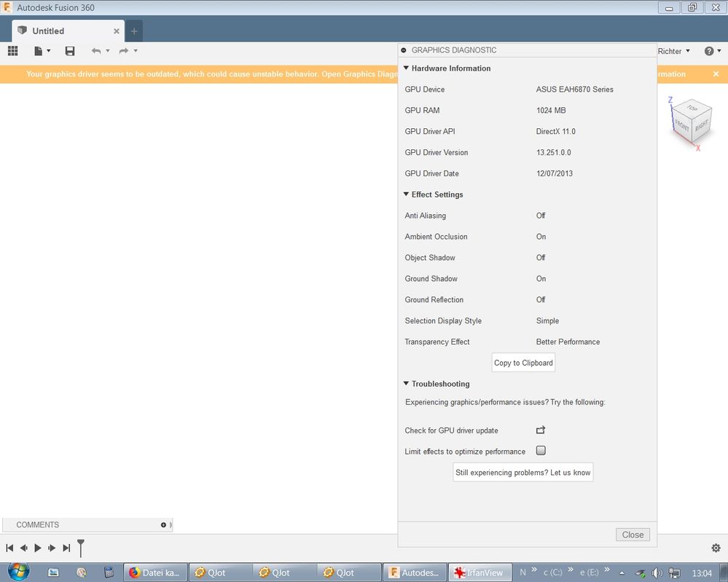Click the GPU Driver Date 12/07/2013

click(x=555, y=173)
